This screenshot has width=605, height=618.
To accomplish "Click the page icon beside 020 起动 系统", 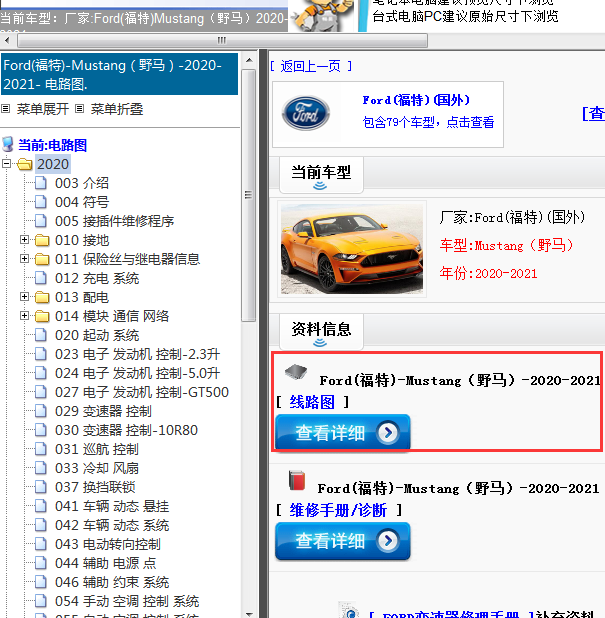I will click(x=41, y=335).
